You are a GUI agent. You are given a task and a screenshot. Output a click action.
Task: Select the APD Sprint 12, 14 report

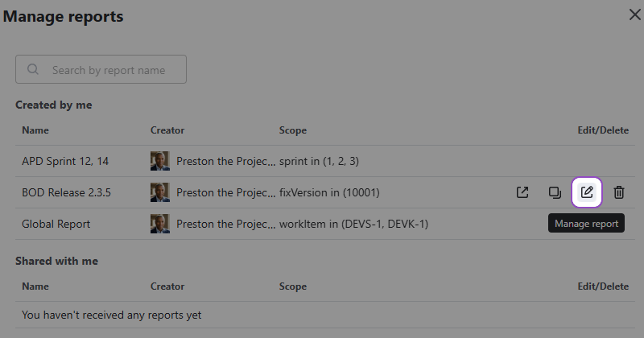point(65,161)
